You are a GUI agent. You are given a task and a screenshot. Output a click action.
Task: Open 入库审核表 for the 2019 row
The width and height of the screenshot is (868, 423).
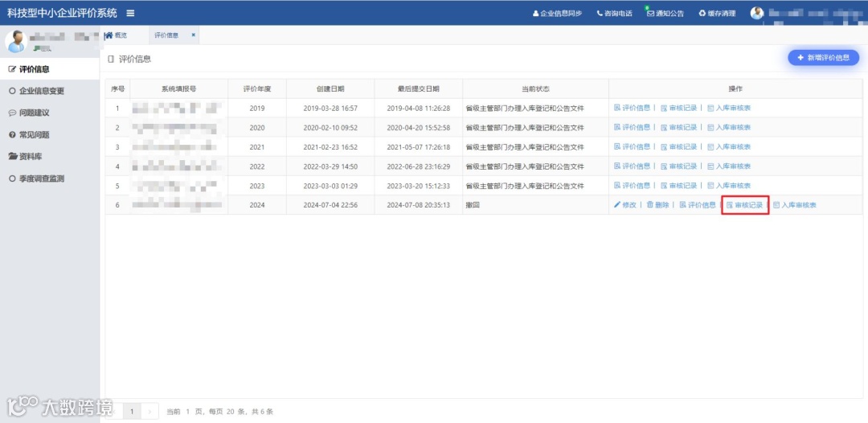729,108
